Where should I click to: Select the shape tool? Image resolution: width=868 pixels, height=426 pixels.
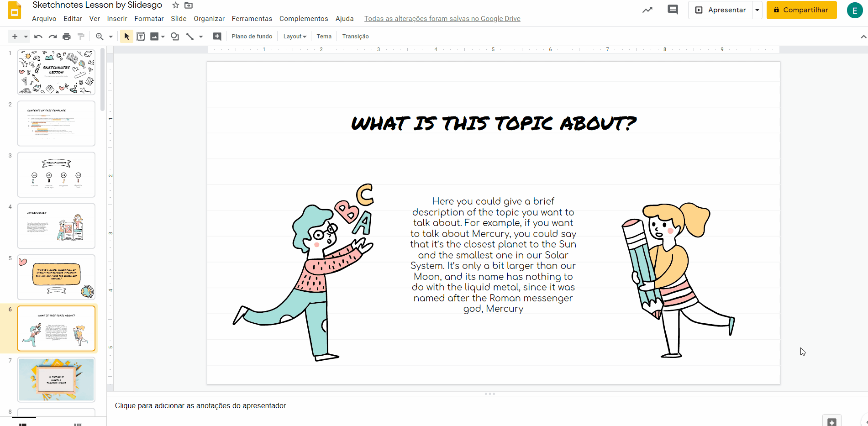175,37
